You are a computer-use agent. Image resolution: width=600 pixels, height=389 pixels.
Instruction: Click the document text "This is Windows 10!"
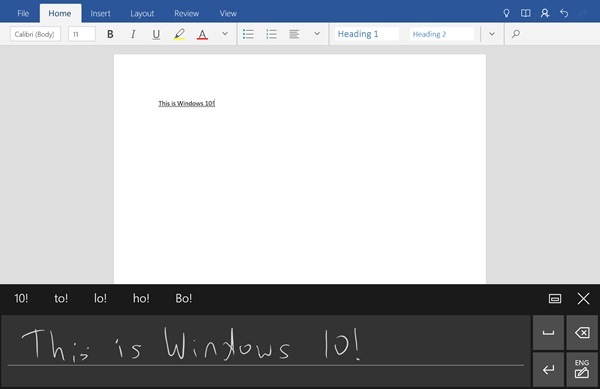[x=186, y=103]
